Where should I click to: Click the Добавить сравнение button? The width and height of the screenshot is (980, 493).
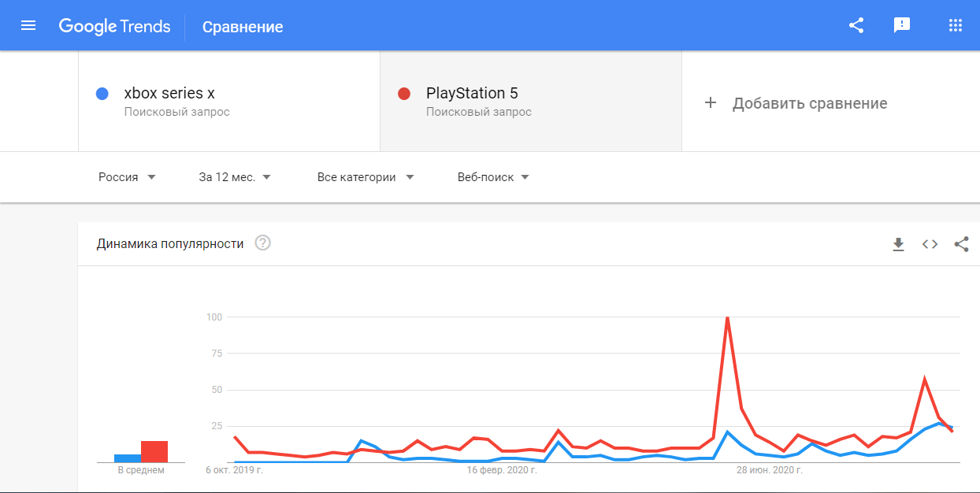pos(810,103)
